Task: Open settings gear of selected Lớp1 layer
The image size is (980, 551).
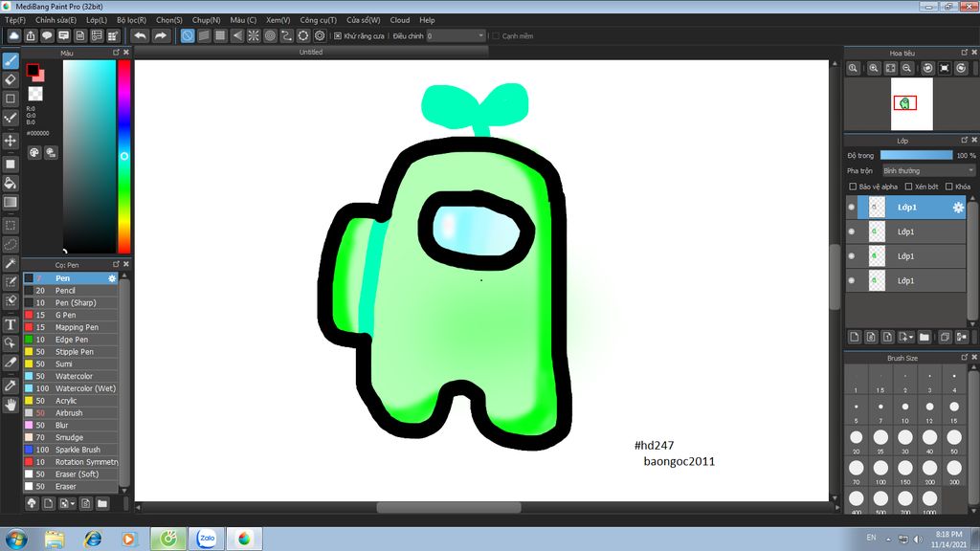Action: point(958,208)
